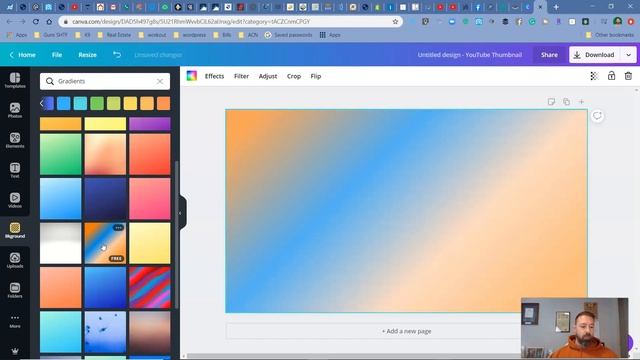Select the pink gradient thumbnail
This screenshot has height=360, width=640.
click(150, 199)
